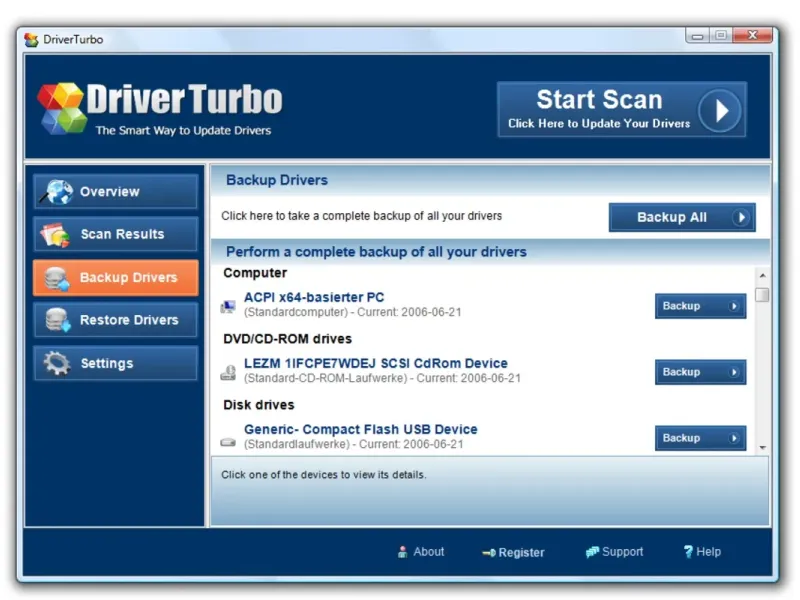This screenshot has width=800, height=600.
Task: Click the arrow on the ACPI Backup button
Action: pyautogui.click(x=733, y=306)
